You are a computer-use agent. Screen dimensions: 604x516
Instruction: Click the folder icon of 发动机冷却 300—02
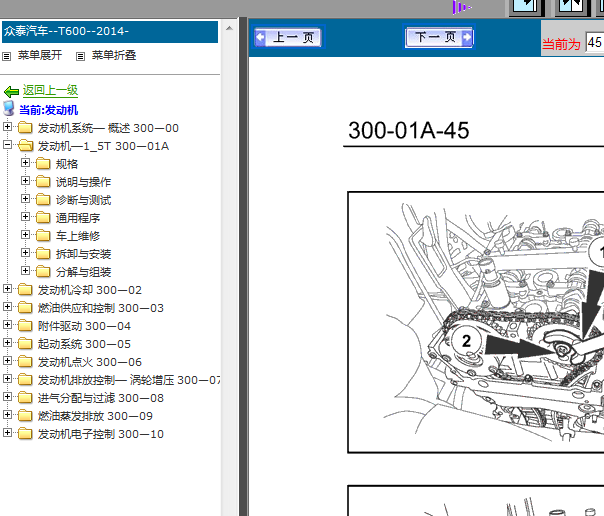(x=25, y=289)
